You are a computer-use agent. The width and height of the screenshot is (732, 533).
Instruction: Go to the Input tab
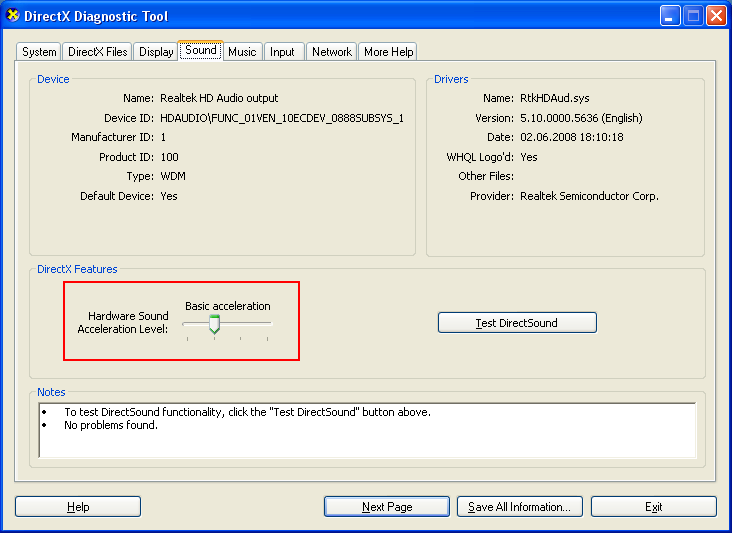click(x=283, y=51)
